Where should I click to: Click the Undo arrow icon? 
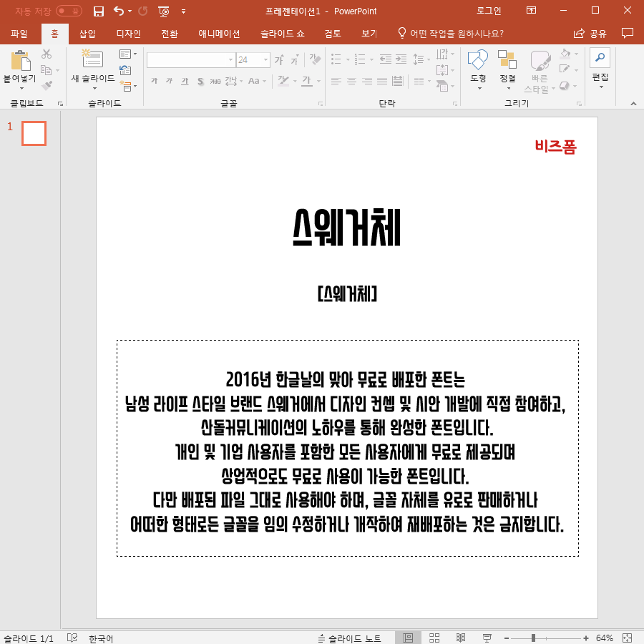118,11
